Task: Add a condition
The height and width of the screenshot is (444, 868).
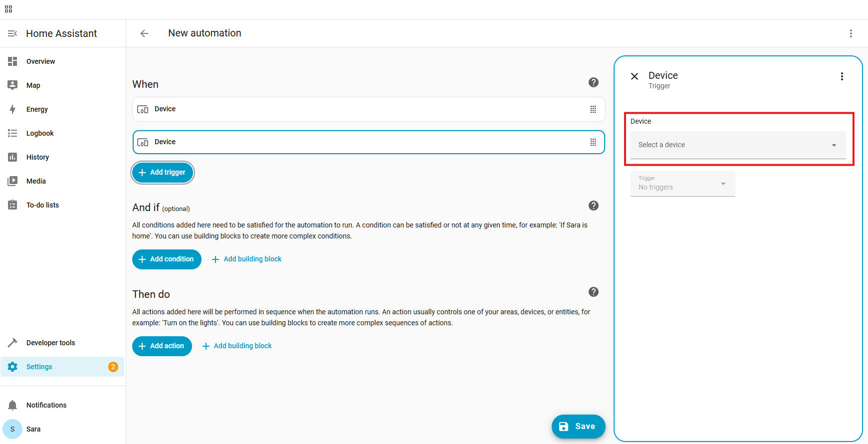Action: 167,259
